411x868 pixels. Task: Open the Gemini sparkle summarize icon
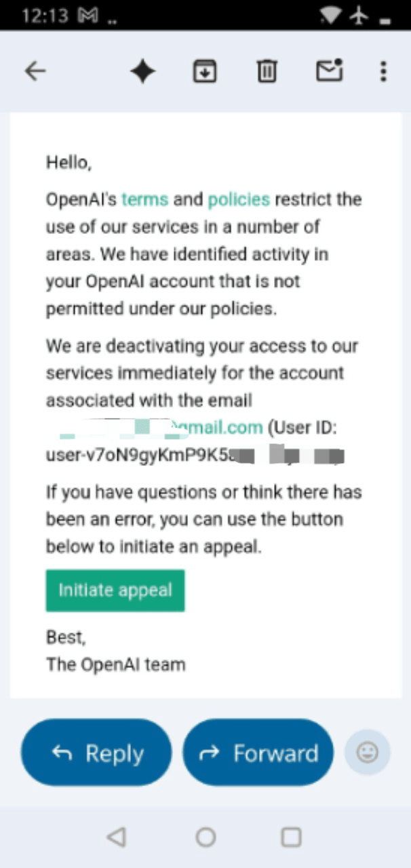coord(142,71)
